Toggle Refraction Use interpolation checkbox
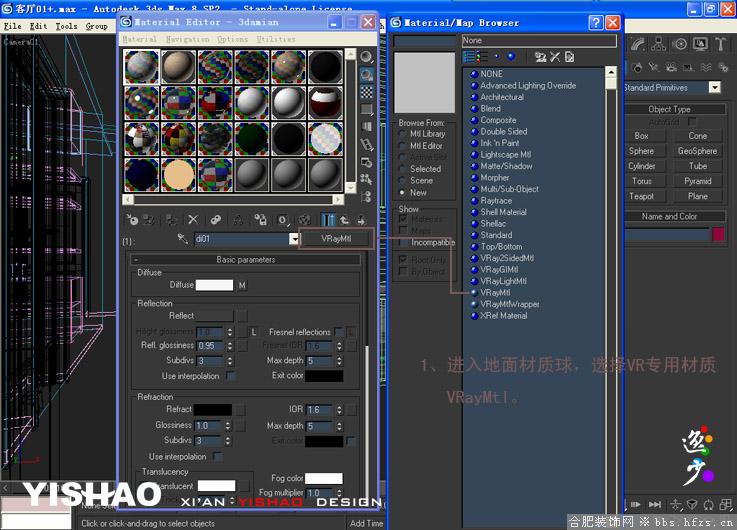The image size is (737, 530). coord(217,457)
